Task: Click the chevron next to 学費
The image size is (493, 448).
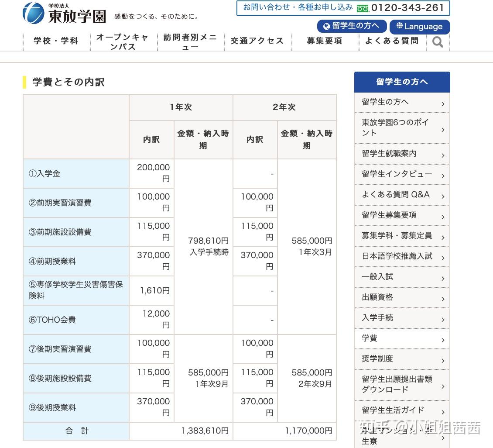Action: 442,339
